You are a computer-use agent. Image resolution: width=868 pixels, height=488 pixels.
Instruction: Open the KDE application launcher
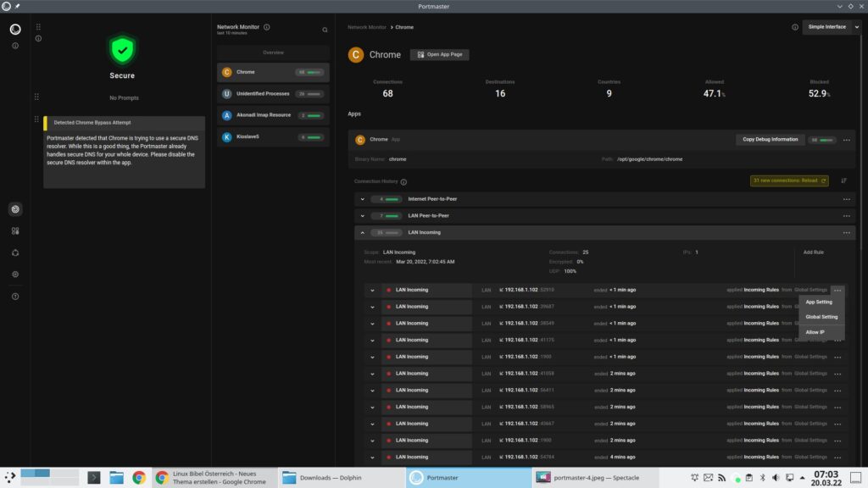(10, 478)
